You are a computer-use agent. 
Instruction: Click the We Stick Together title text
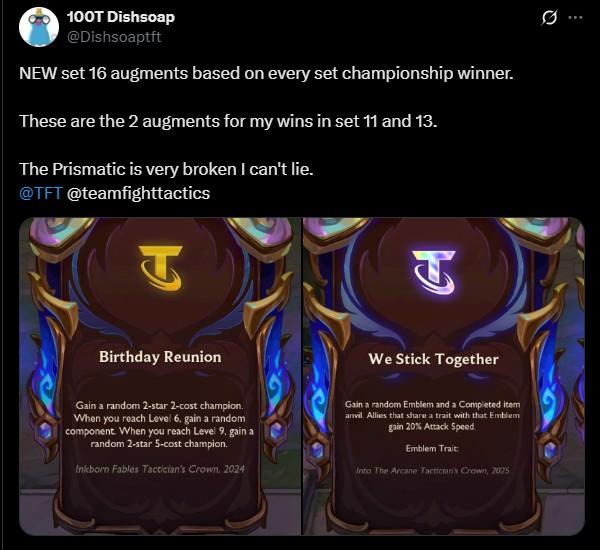(434, 359)
